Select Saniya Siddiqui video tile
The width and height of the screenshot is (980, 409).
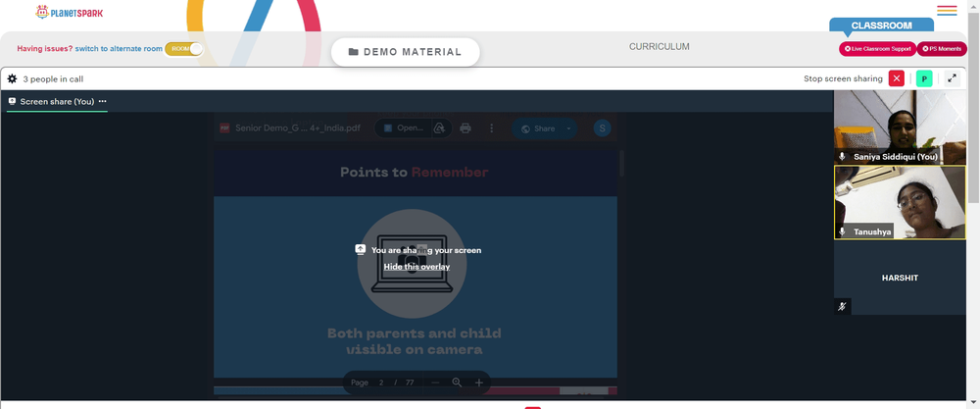pyautogui.click(x=900, y=127)
